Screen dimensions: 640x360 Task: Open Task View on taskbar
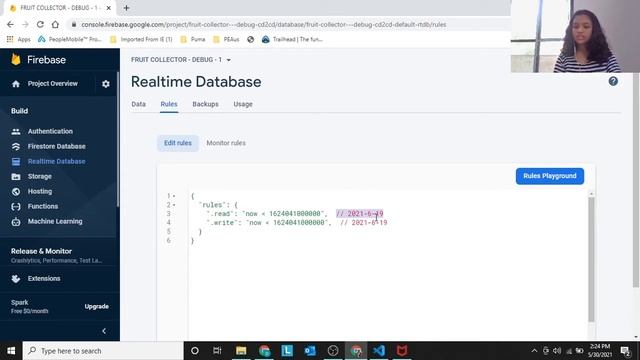click(x=217, y=351)
